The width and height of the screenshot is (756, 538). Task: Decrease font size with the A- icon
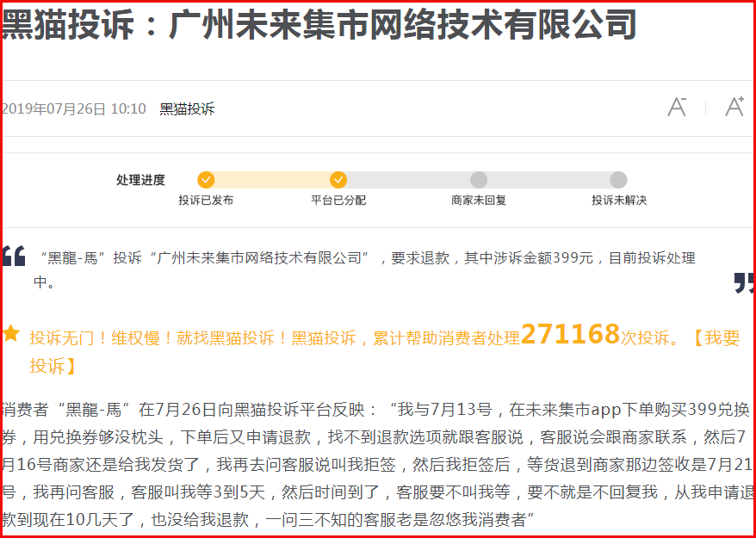pyautogui.click(x=677, y=107)
